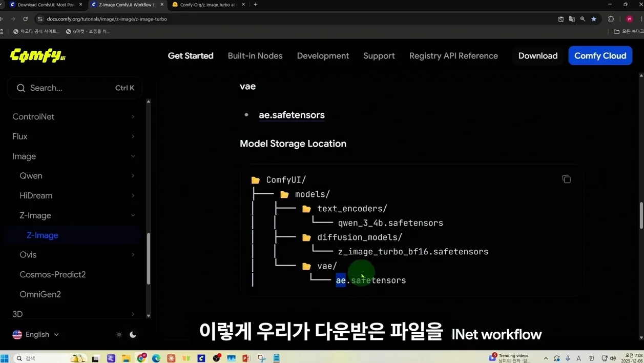Open the browser zoom magnifier icon

(583, 19)
